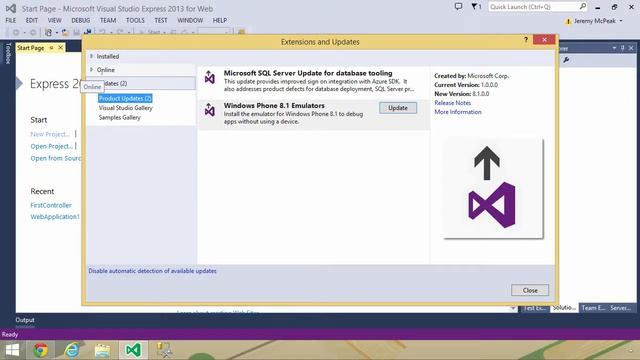Select the Start Page tab

[31, 48]
